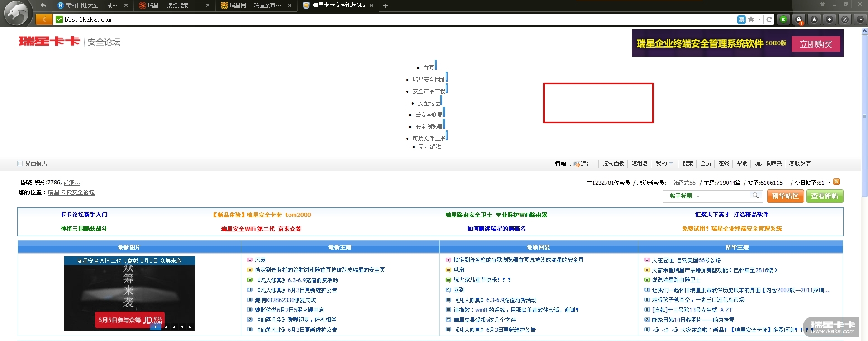The width and height of the screenshot is (868, 341).
Task: Click the 瑞星卡卡 red logo
Action: tap(49, 41)
